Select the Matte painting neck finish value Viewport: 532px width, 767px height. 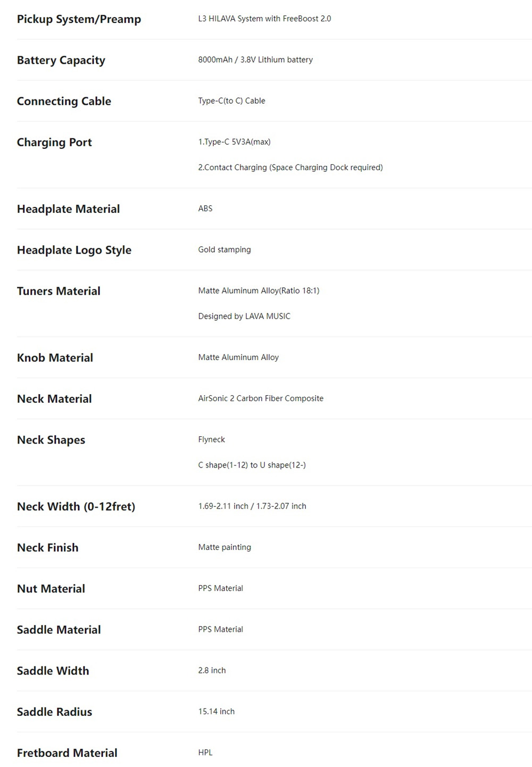click(225, 547)
